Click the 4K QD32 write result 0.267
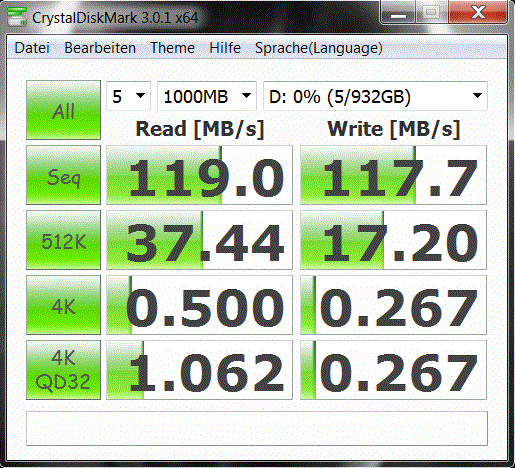 393,370
